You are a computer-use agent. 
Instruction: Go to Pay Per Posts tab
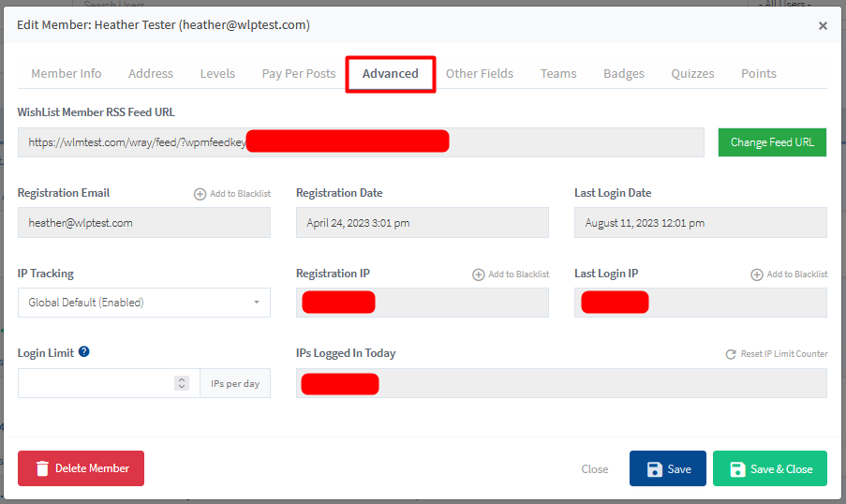pyautogui.click(x=299, y=73)
